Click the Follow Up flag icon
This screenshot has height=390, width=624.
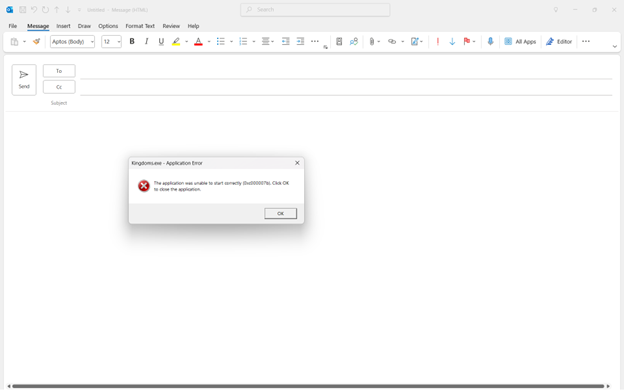[x=467, y=41]
